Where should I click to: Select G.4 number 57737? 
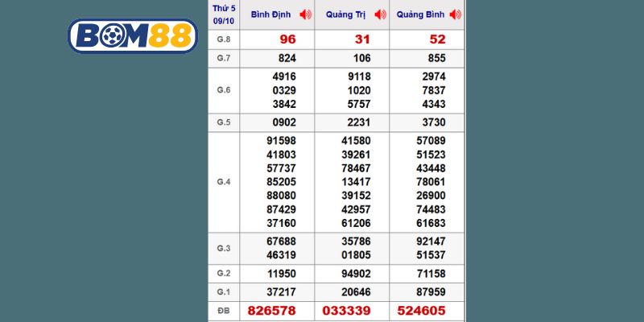281,168
